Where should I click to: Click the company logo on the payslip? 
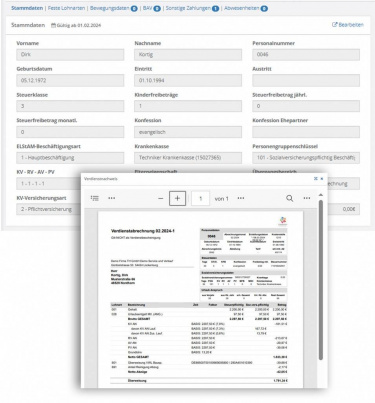pos(283,221)
